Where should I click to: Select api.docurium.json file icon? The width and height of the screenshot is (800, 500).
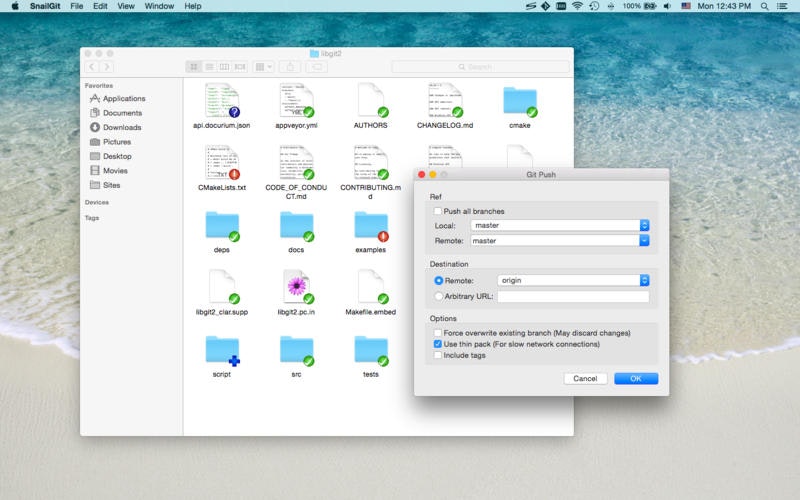222,101
